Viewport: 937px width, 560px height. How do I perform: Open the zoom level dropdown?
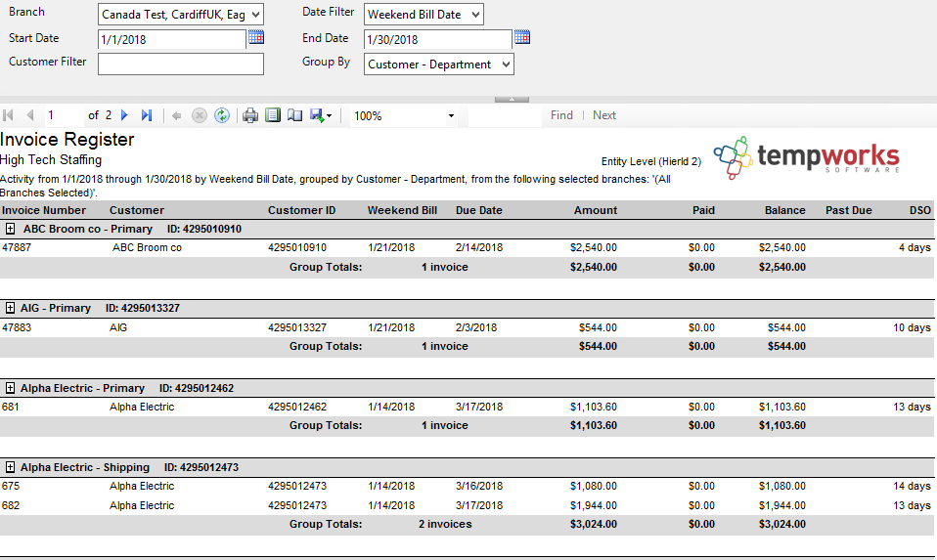click(451, 116)
